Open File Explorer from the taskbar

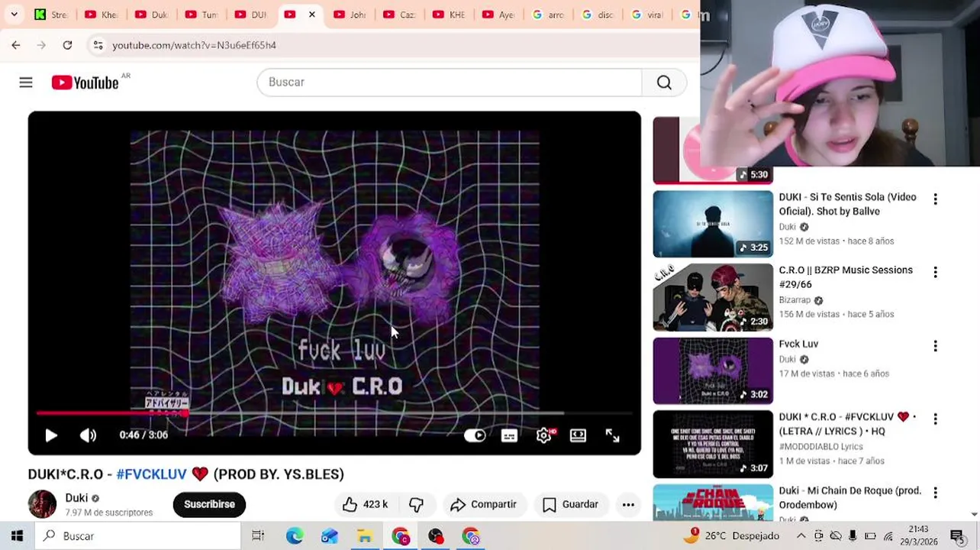click(365, 536)
